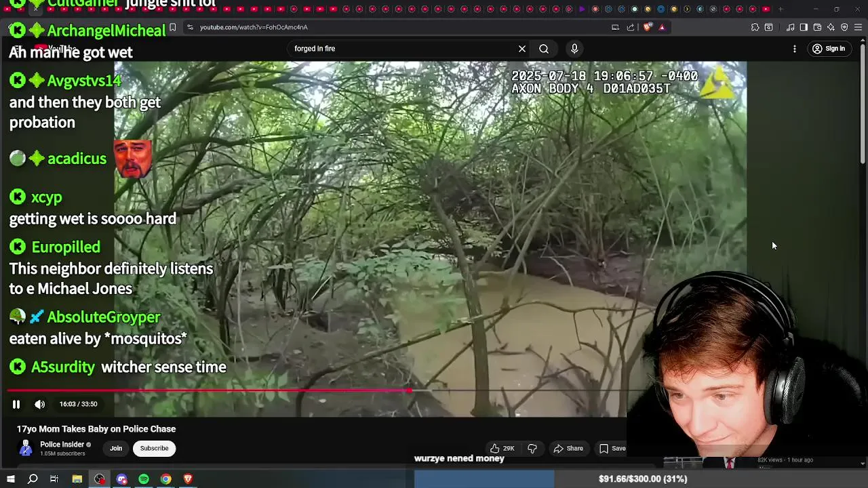Open the Police Insider channel avatar
Image resolution: width=868 pixels, height=488 pixels.
[x=26, y=448]
